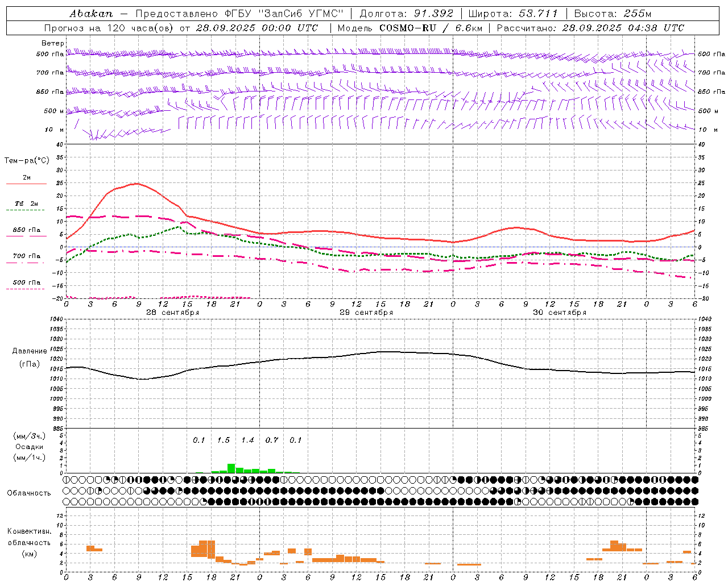This screenshot has height=582, width=728.
Task: Select the '30 сентября' date label
Action: click(560, 313)
